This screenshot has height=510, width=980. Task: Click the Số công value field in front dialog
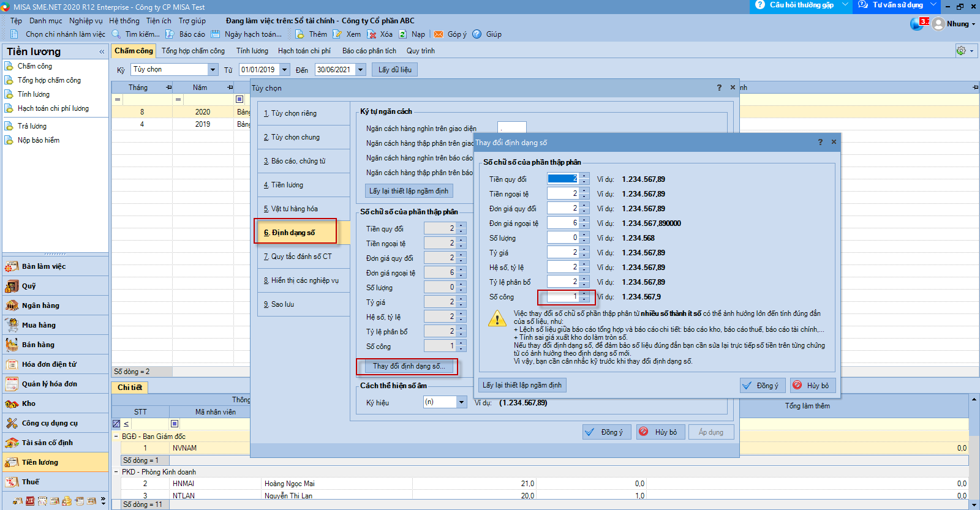click(x=563, y=296)
